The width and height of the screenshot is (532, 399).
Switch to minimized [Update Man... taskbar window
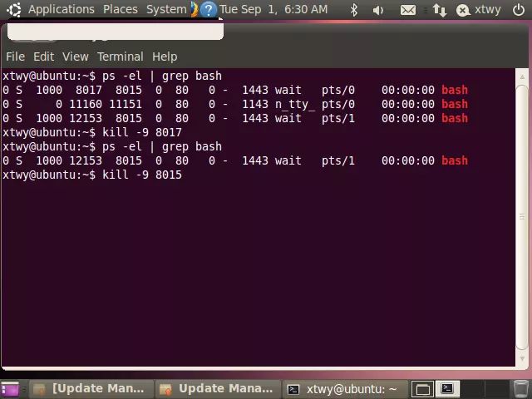pos(91,388)
